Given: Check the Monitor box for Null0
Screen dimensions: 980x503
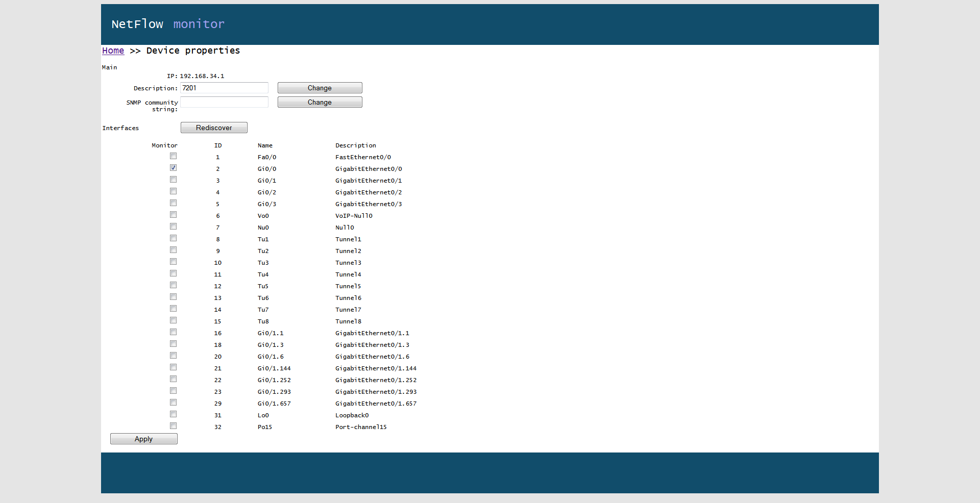Looking at the screenshot, I should 173,226.
